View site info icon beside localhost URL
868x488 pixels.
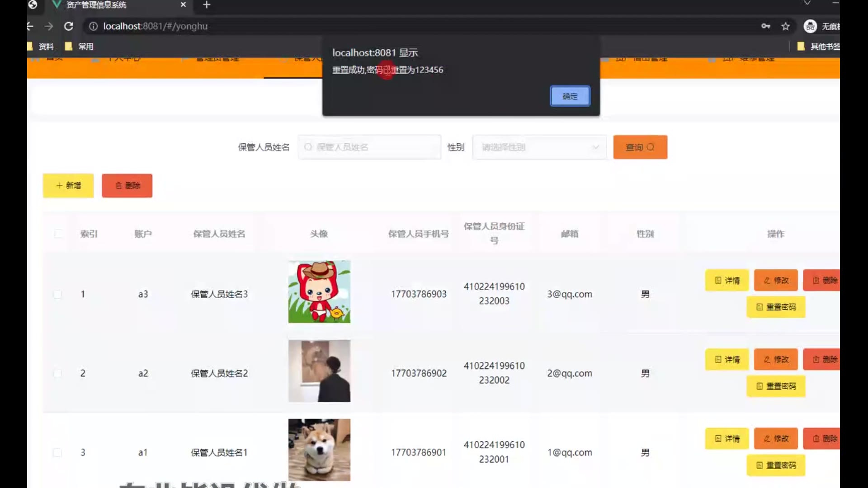click(93, 26)
